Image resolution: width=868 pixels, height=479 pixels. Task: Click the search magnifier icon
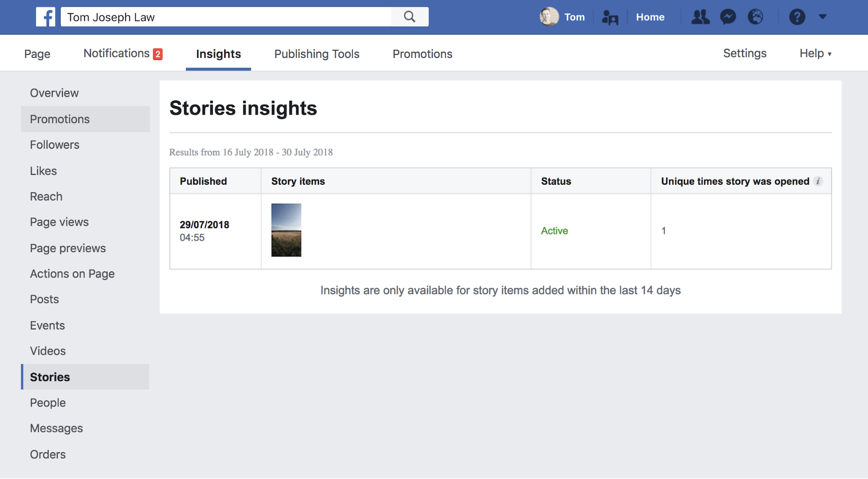[x=409, y=17]
